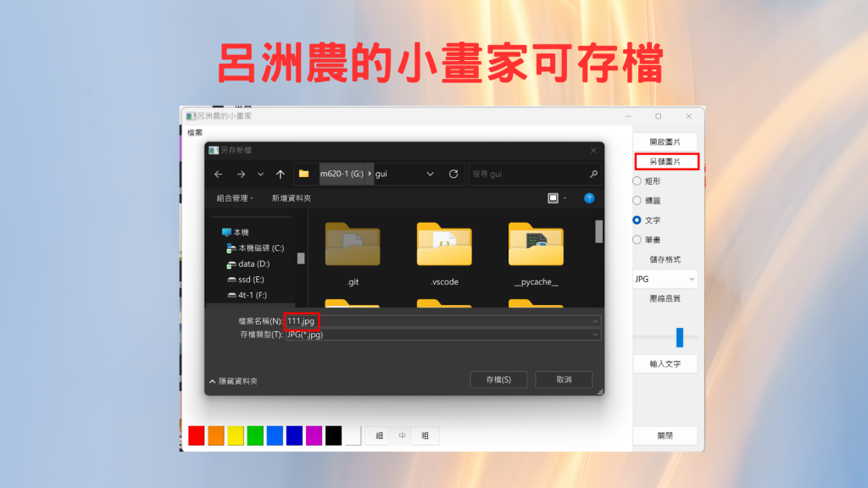Open the __pycache__ folder

(536, 254)
